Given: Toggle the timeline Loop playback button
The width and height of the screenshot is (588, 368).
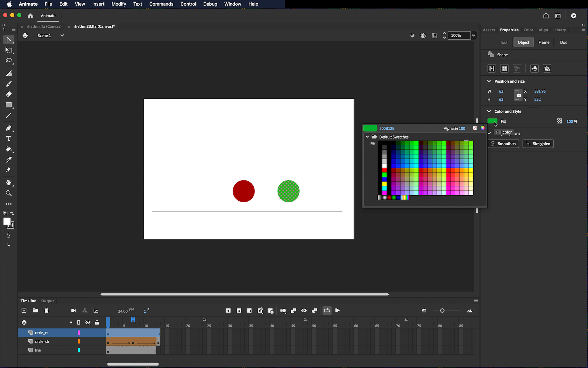Looking at the screenshot, I should tap(327, 311).
